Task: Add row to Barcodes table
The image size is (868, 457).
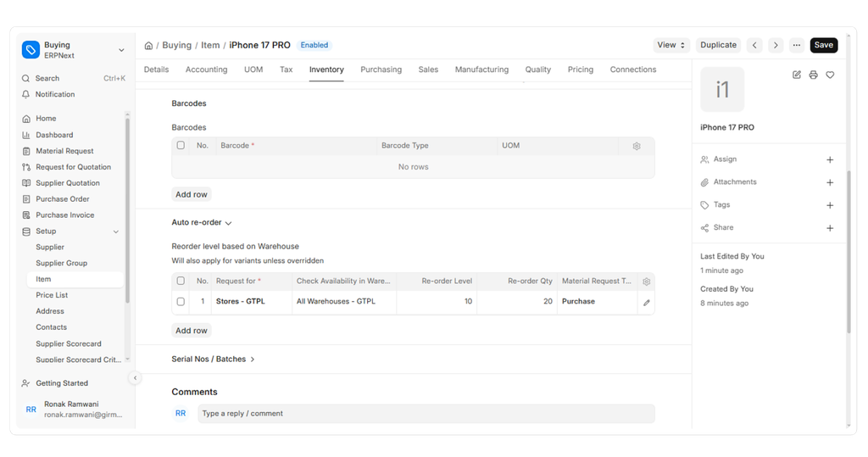Action: pos(191,194)
